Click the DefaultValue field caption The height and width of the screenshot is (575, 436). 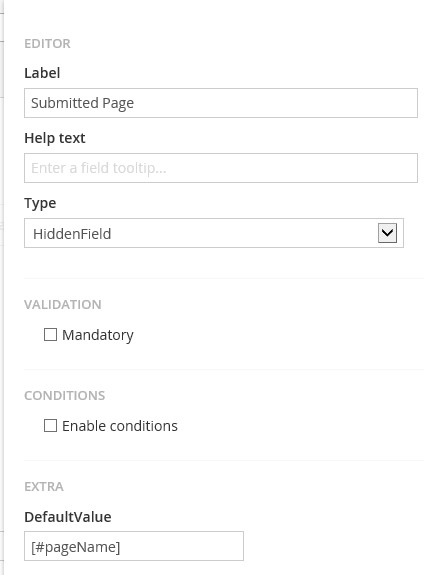[68, 517]
